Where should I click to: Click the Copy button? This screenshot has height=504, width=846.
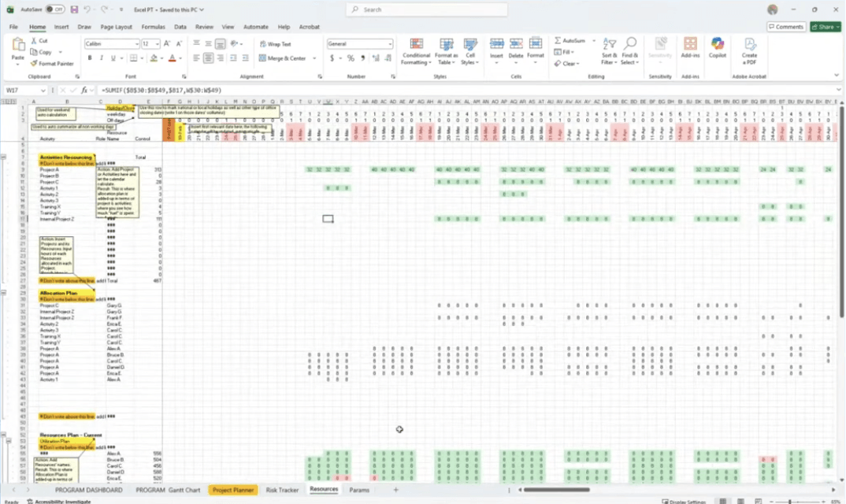click(x=42, y=52)
